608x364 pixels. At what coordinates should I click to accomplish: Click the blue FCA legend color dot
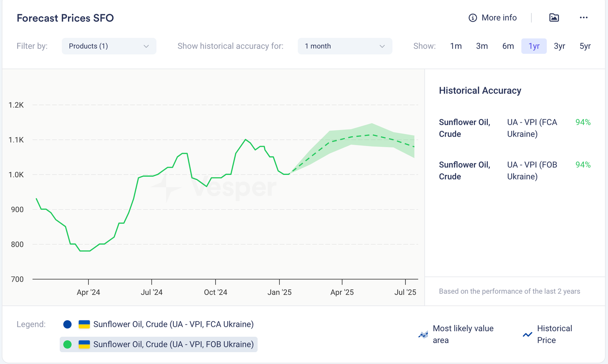click(67, 324)
